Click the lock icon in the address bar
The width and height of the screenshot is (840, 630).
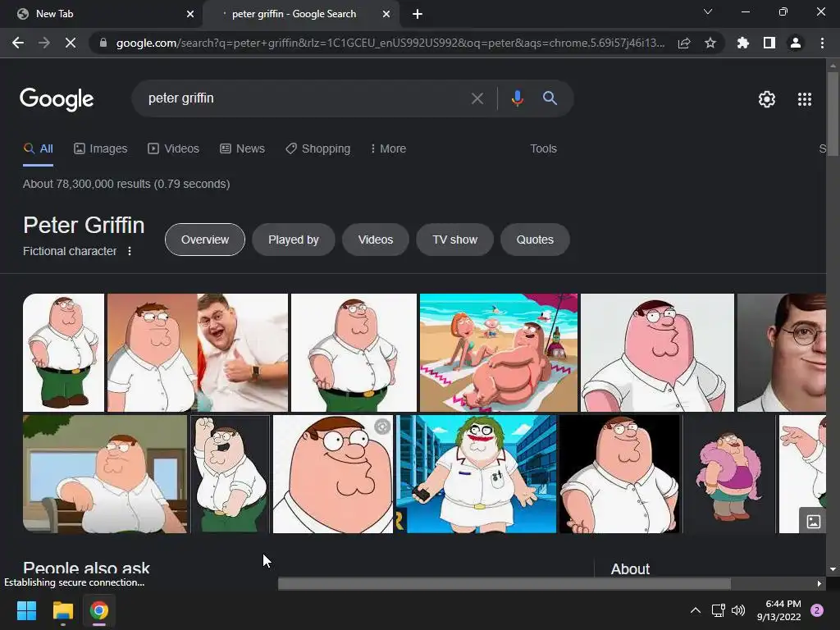[103, 43]
